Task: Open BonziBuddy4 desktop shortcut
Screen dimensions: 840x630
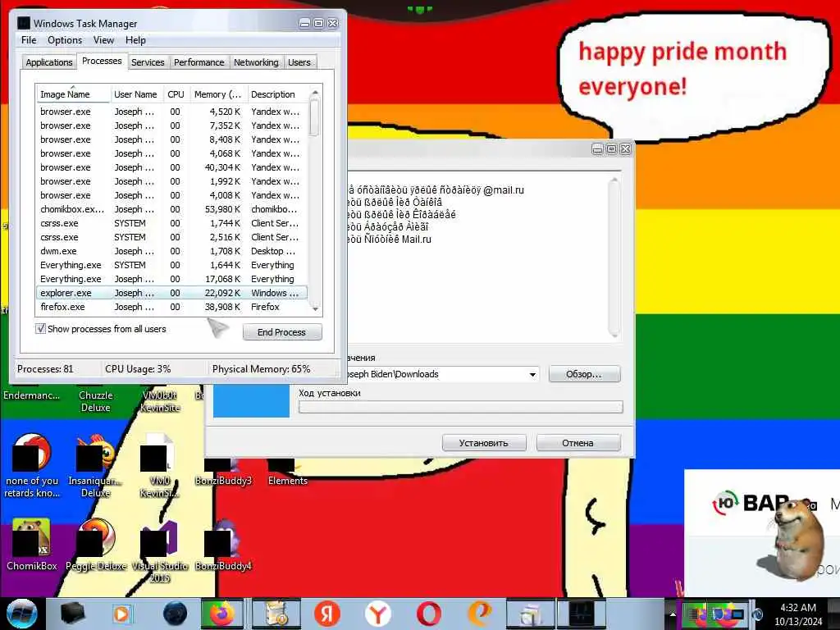Action: [223, 545]
